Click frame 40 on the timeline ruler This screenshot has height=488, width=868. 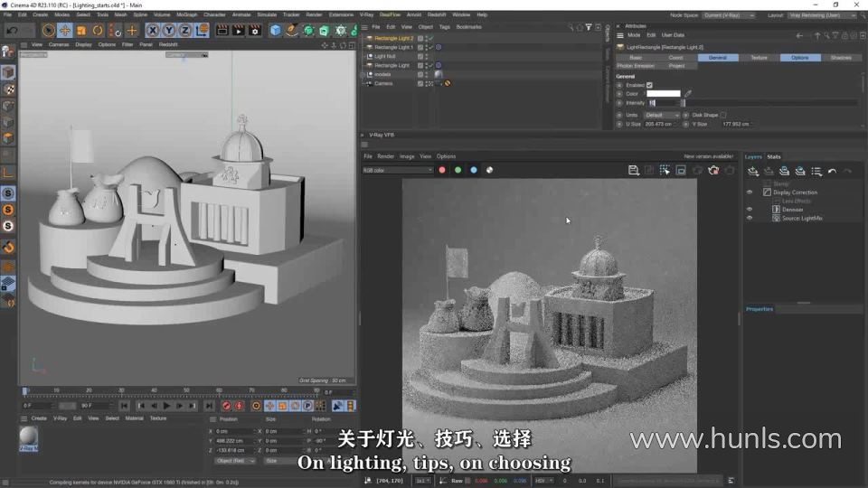click(x=154, y=390)
